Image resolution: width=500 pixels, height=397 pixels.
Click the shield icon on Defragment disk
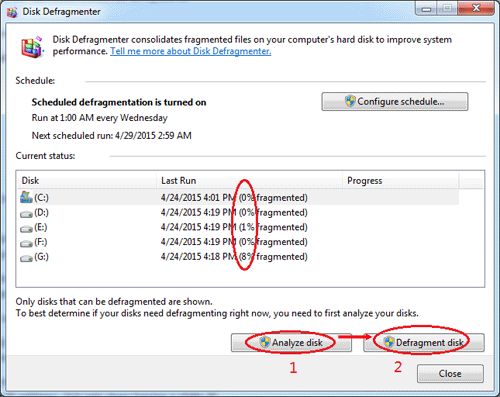389,342
